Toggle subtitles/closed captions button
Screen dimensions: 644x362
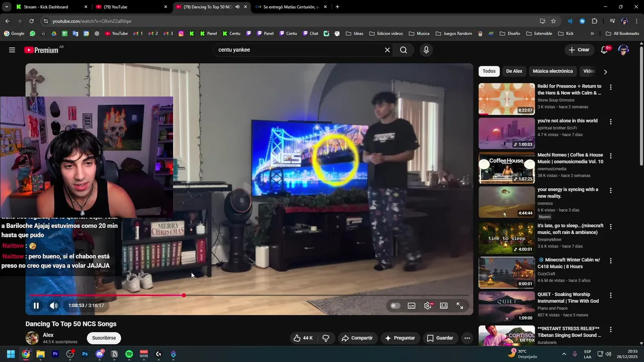(x=412, y=306)
